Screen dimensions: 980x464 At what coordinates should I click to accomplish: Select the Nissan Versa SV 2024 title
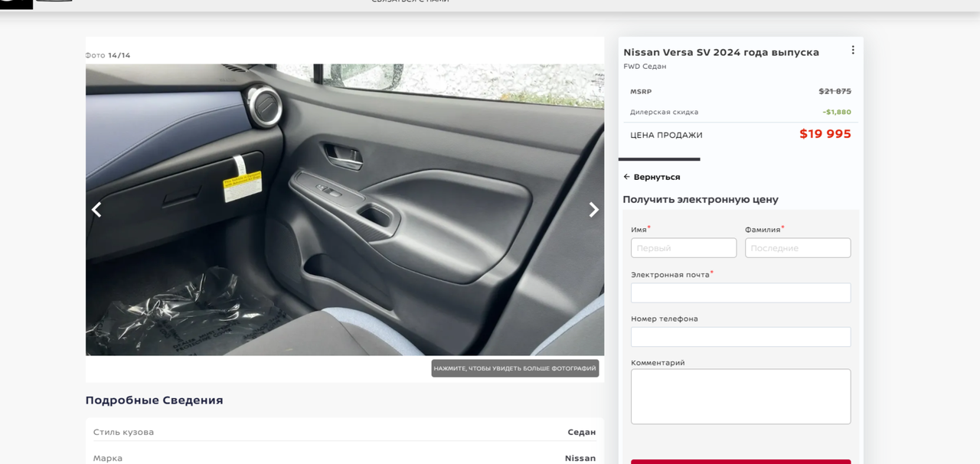click(720, 52)
